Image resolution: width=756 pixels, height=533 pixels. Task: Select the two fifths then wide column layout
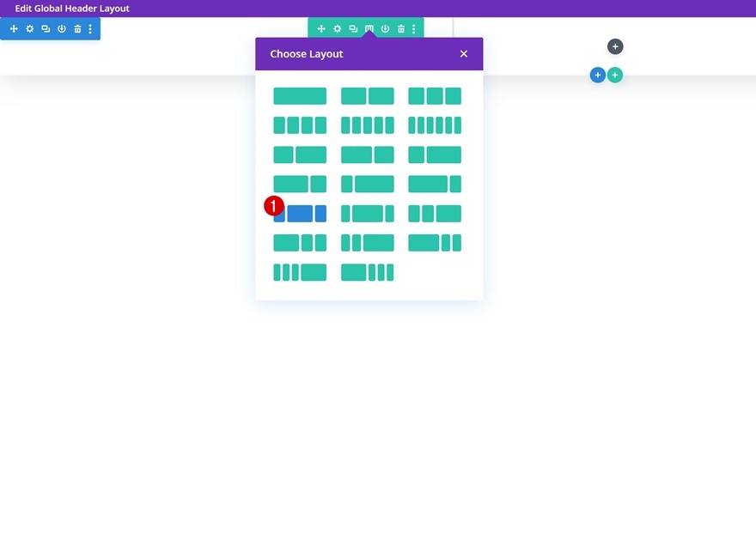368,243
